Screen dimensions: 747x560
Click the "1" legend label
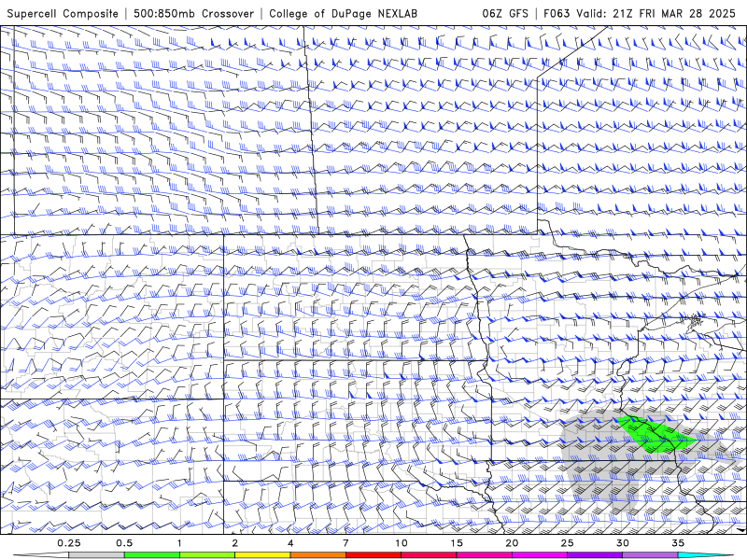pos(179,543)
